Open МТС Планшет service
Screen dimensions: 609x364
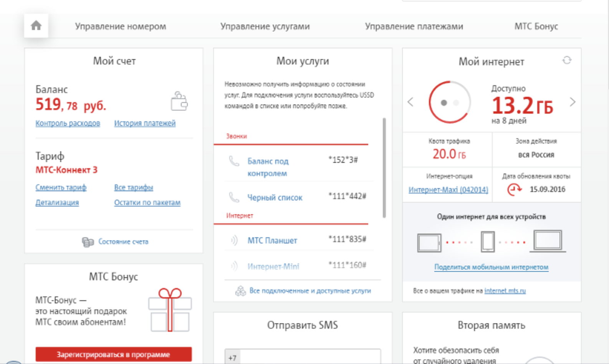(x=272, y=240)
